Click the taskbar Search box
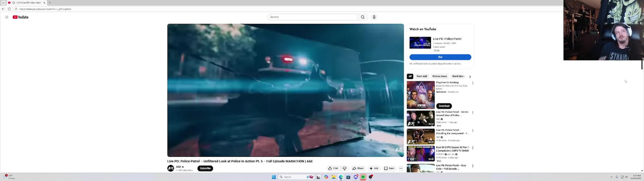 296,177
